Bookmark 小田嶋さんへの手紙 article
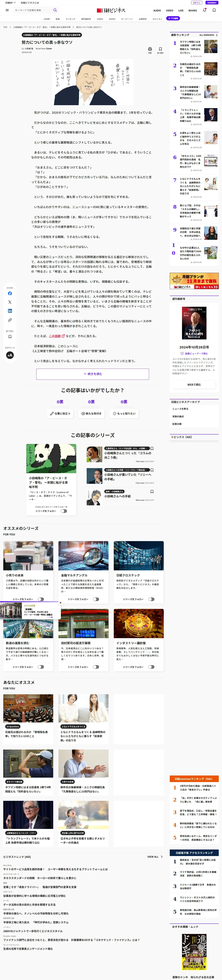Image resolution: width=222 pixels, height=980 pixels. tap(152, 491)
